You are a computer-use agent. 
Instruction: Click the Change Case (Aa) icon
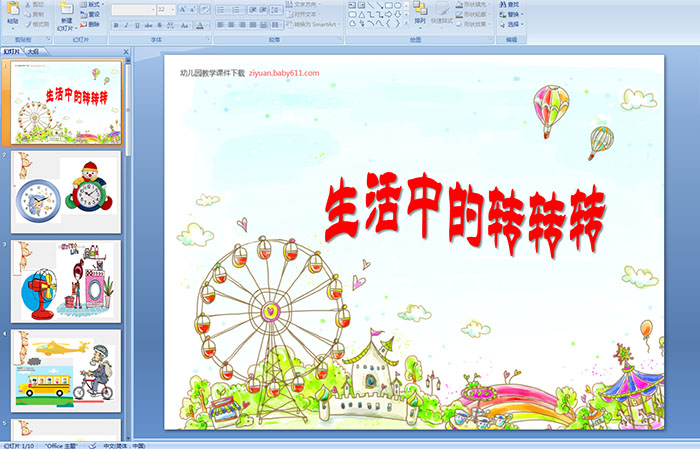point(185,25)
